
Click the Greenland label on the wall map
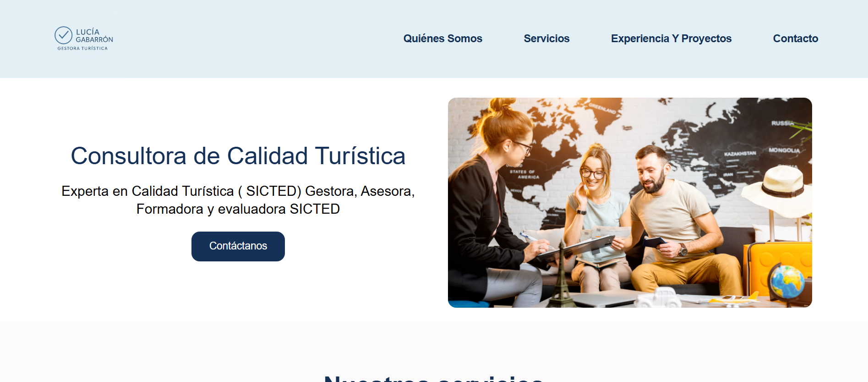coord(602,109)
